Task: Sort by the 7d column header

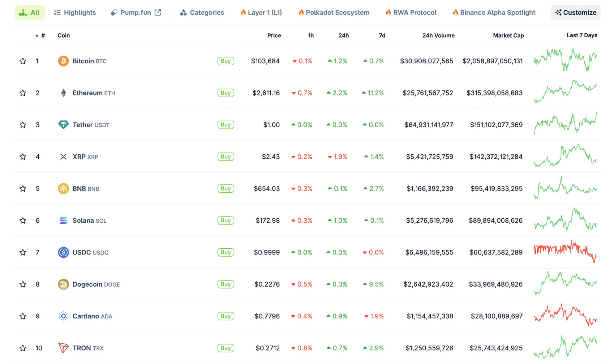Action: (x=382, y=35)
